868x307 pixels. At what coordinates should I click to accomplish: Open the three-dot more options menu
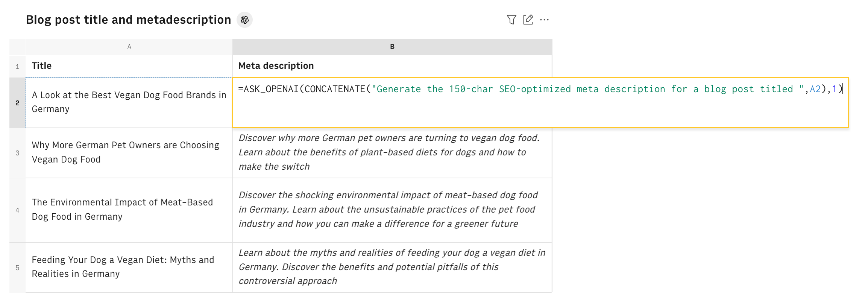click(544, 20)
